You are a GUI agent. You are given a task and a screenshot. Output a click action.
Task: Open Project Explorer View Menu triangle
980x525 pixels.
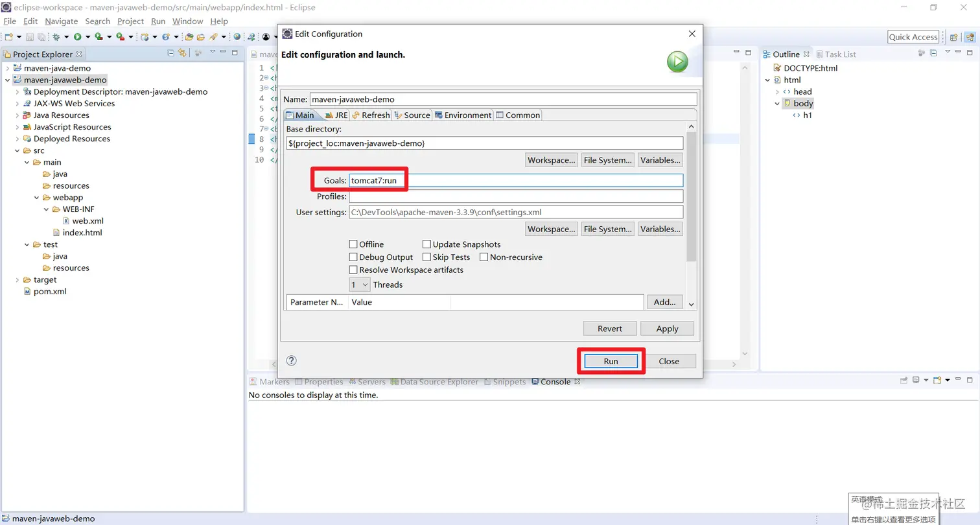click(x=213, y=51)
